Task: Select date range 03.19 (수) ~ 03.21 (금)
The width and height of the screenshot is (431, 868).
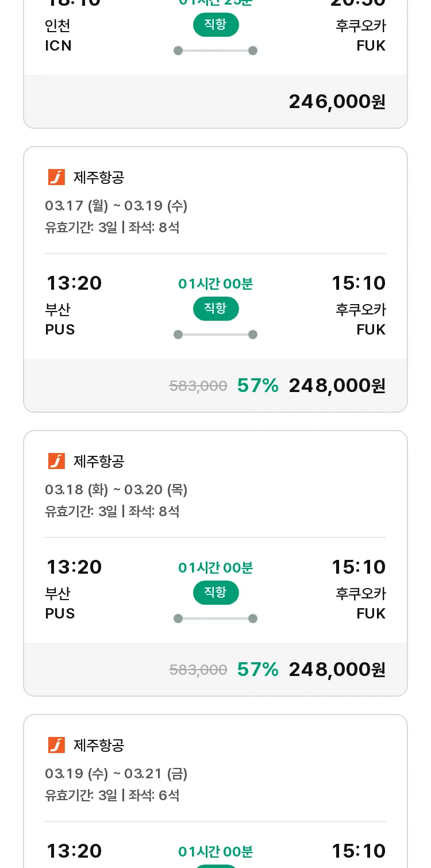Action: pyautogui.click(x=116, y=774)
